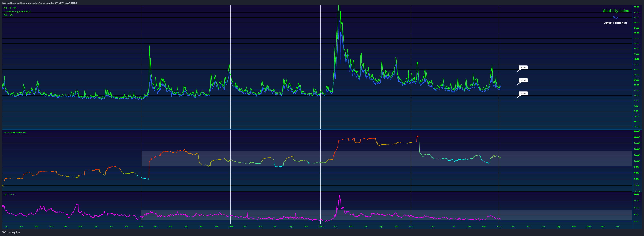Click the 2021 label on time axis
The image size is (644, 236).
[x=411, y=226]
